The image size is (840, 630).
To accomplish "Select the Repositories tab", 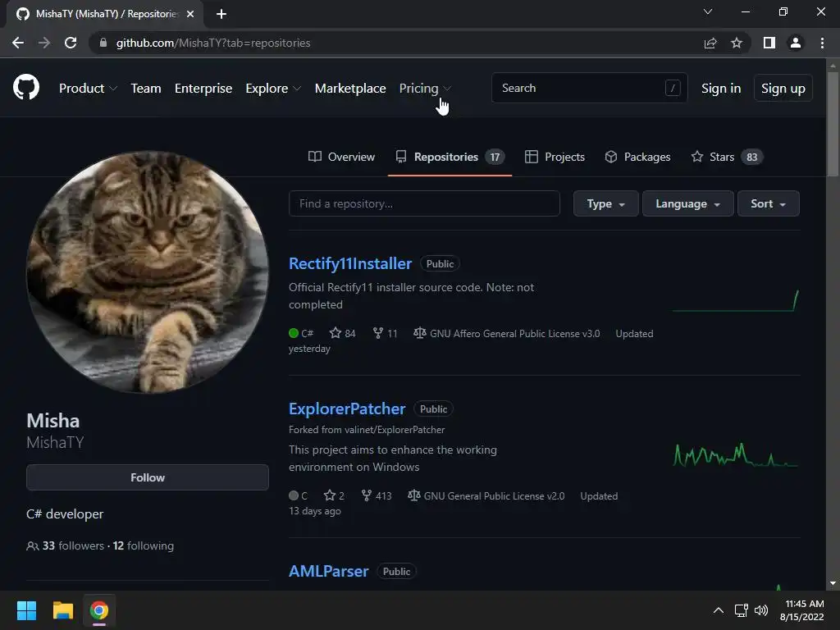I will [450, 157].
